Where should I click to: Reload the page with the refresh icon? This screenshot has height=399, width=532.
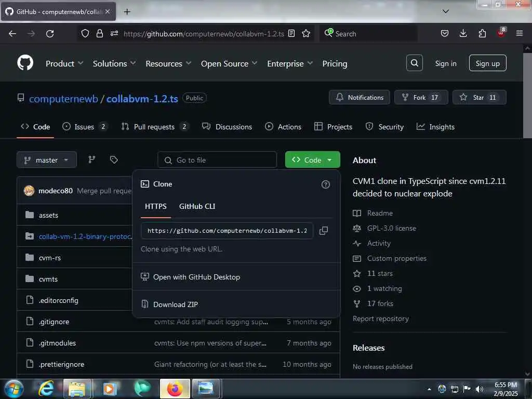pyautogui.click(x=50, y=34)
